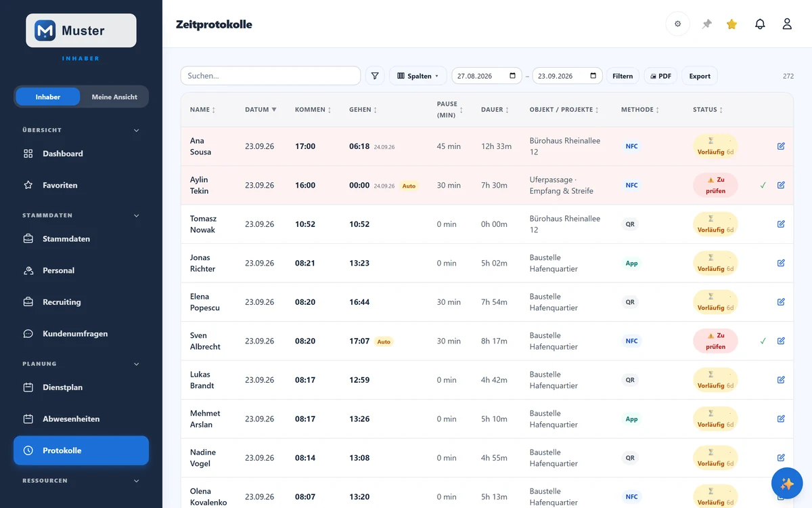The width and height of the screenshot is (812, 508).
Task: Go to Favoriten in sidebar
Action: pyautogui.click(x=81, y=185)
